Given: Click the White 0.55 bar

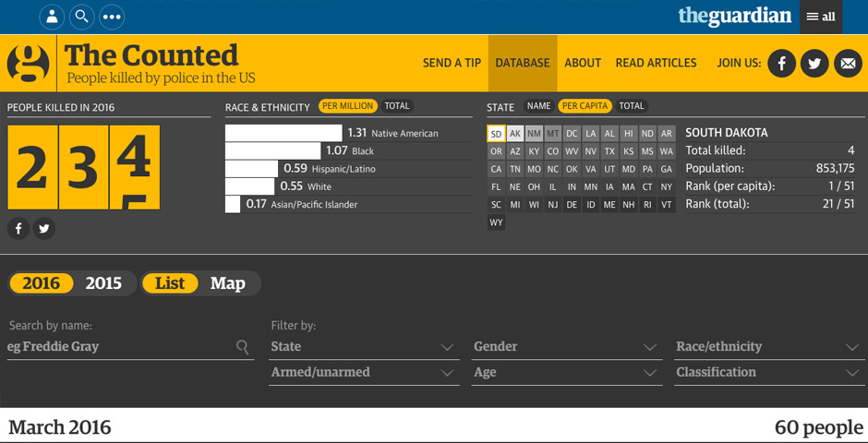Looking at the screenshot, I should click(x=249, y=186).
